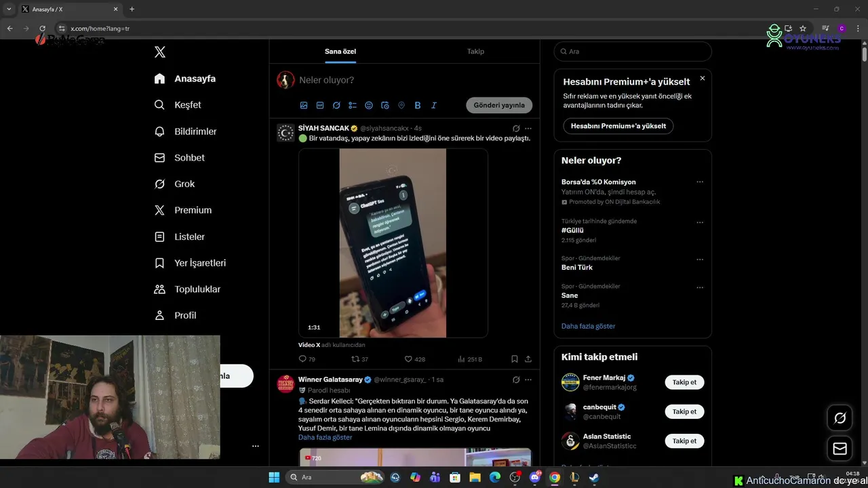This screenshot has width=868, height=488.
Task: Toggle italic text in composer
Action: click(434, 106)
